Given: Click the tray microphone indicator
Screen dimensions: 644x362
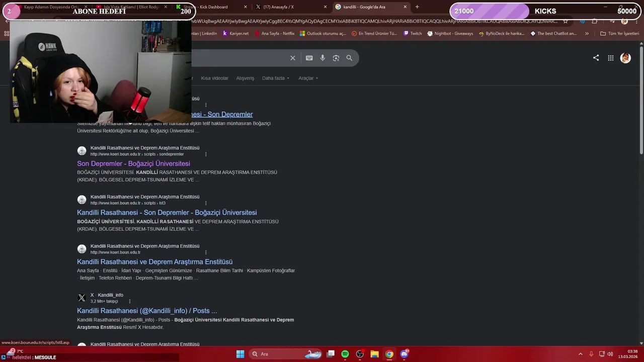Looking at the screenshot, I should coord(591,354).
